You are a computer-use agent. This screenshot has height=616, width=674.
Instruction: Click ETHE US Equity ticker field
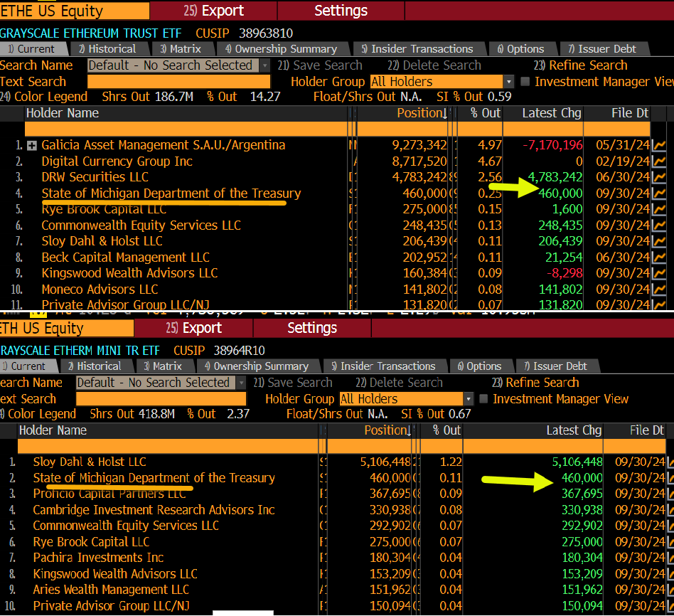(75, 11)
